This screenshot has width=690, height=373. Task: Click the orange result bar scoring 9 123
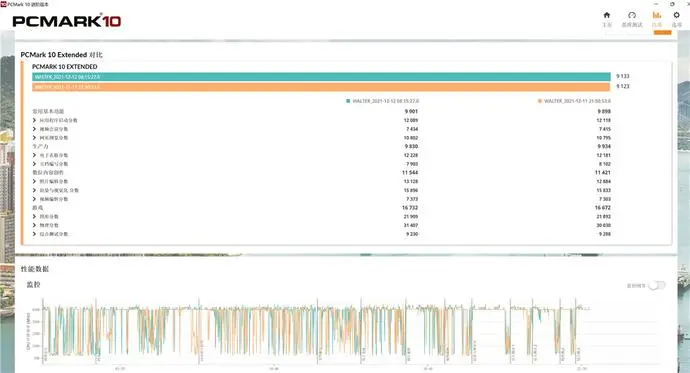321,87
